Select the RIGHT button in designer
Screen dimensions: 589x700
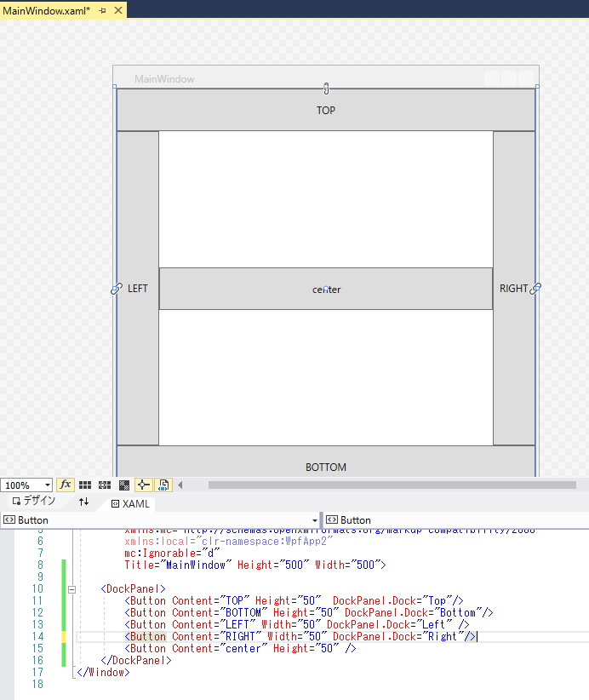(x=514, y=288)
